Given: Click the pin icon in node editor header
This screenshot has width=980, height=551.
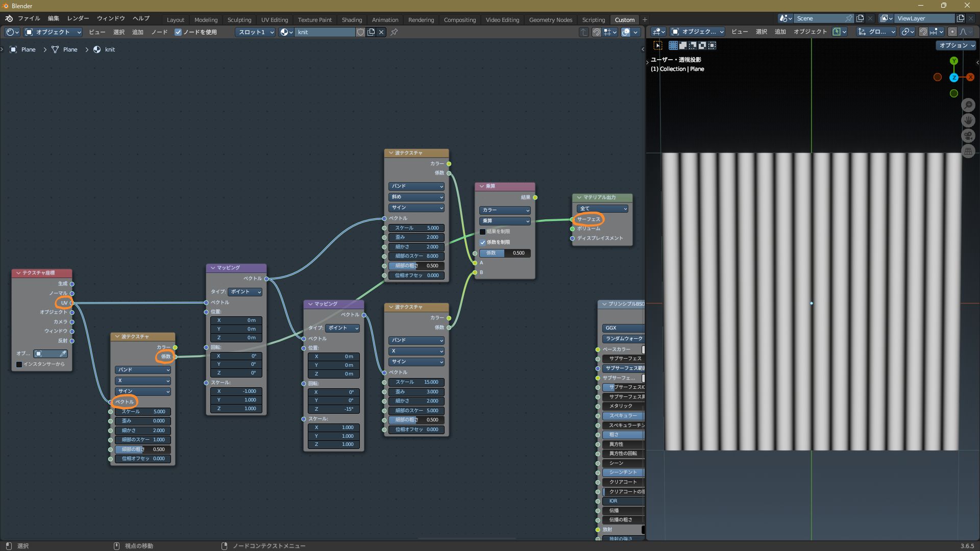Looking at the screenshot, I should tap(394, 32).
